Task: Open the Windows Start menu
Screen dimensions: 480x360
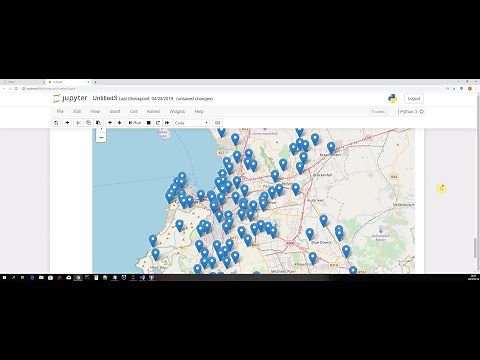Action: [5, 277]
